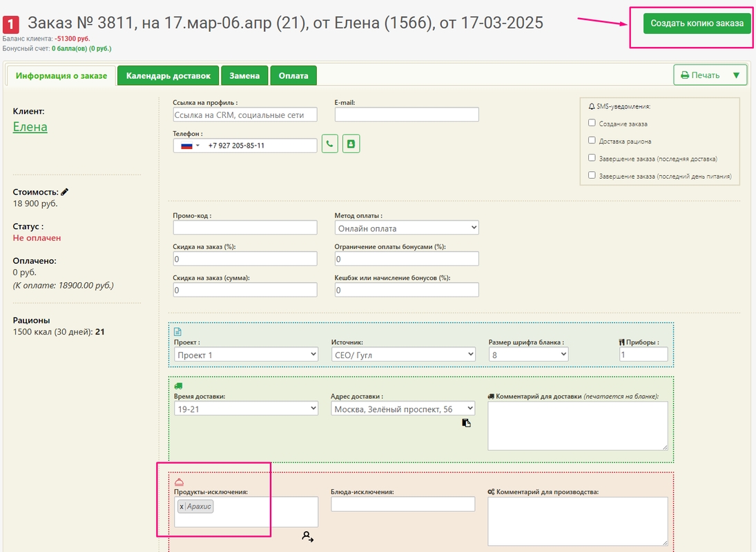The height and width of the screenshot is (552, 756).
Task: Click the copy icon under Адрес доставки
Action: tap(467, 423)
